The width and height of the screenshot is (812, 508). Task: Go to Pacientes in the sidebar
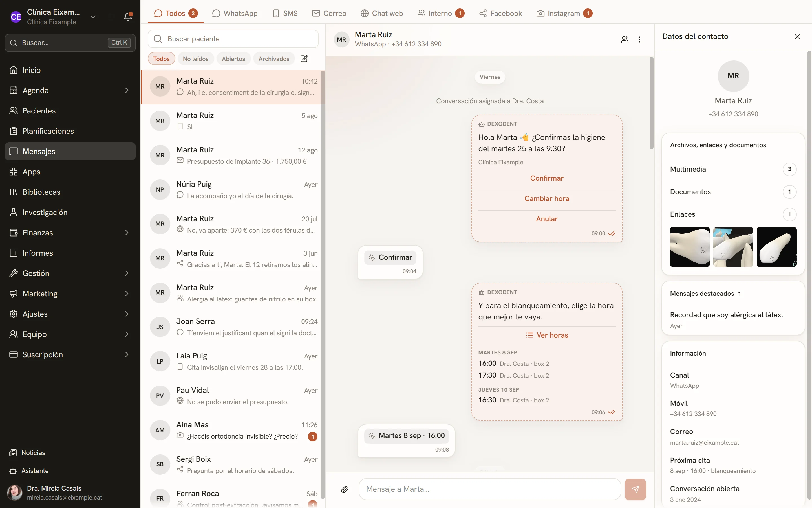coord(70,111)
